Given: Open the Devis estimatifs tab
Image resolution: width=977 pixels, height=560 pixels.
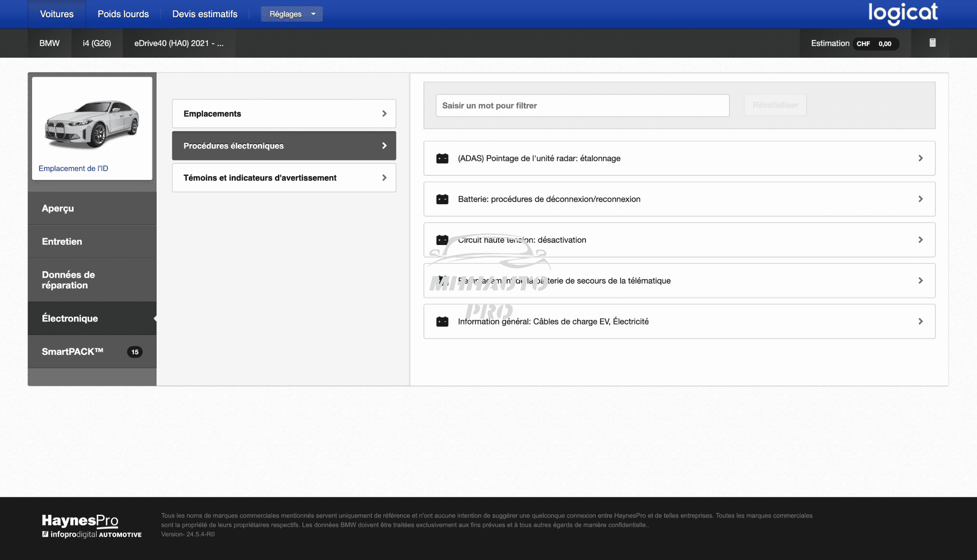Looking at the screenshot, I should tap(205, 14).
